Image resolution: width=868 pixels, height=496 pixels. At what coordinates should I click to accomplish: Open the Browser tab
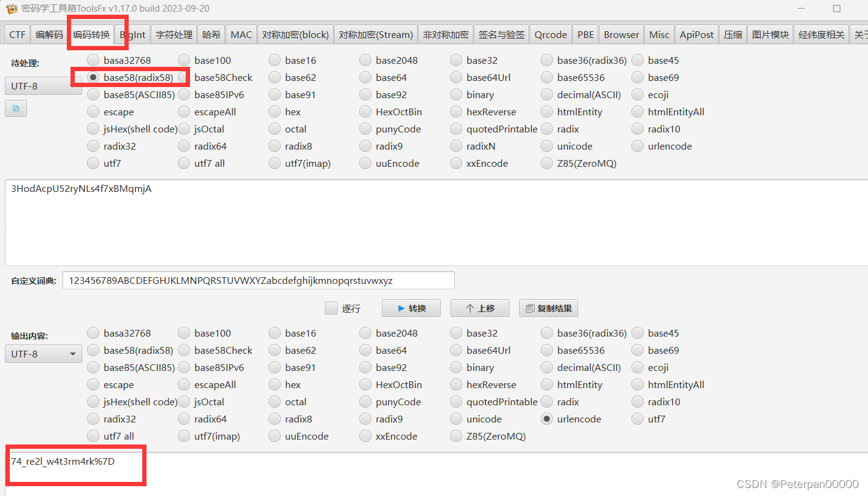pos(621,34)
